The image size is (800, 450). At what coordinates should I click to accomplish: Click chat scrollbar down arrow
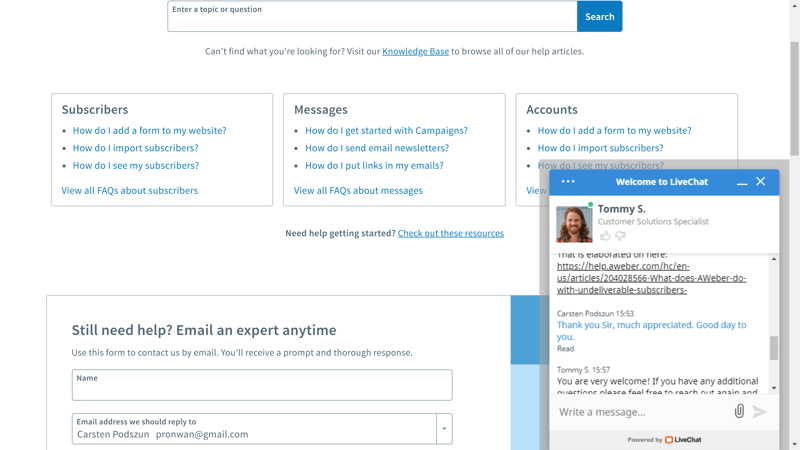(x=774, y=388)
